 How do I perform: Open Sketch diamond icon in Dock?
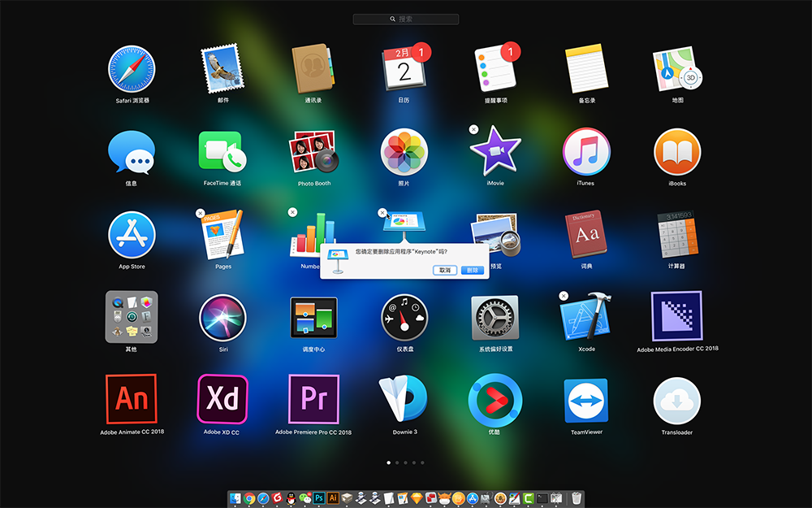point(417,498)
